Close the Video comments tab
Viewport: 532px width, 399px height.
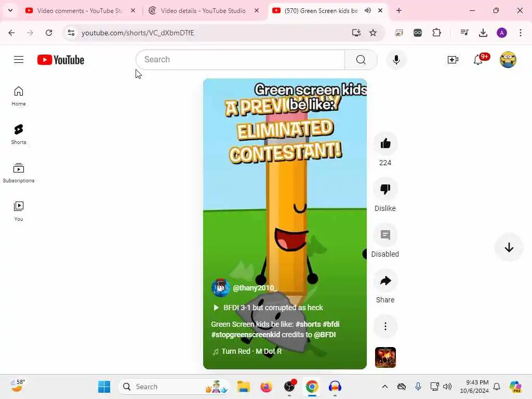133,11
